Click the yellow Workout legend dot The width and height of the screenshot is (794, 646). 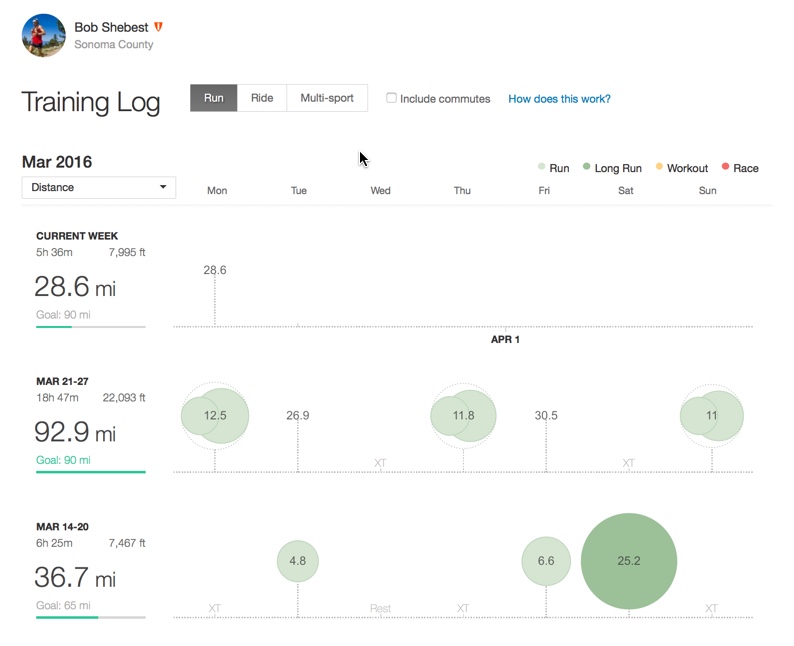coord(659,167)
